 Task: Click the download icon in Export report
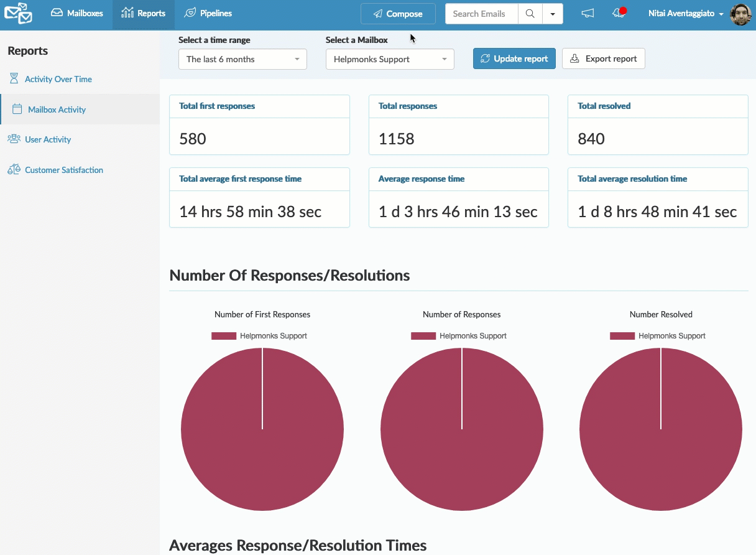pos(574,58)
